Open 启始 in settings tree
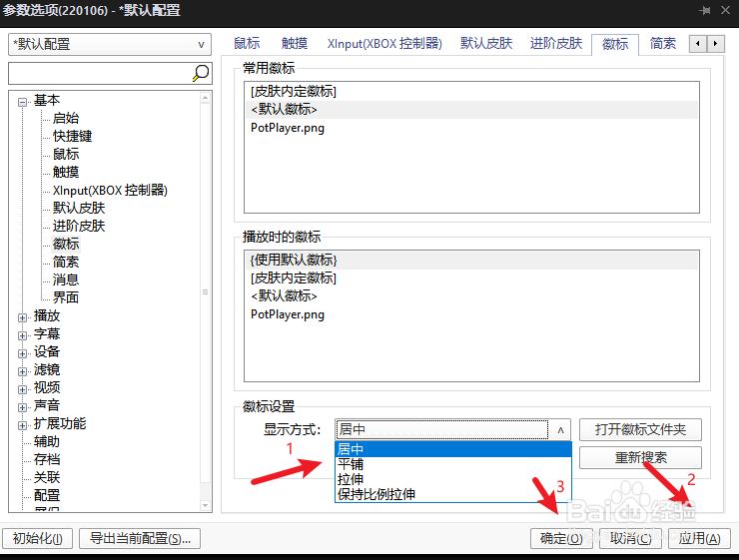Viewport: 739px width, 560px height. click(x=66, y=118)
